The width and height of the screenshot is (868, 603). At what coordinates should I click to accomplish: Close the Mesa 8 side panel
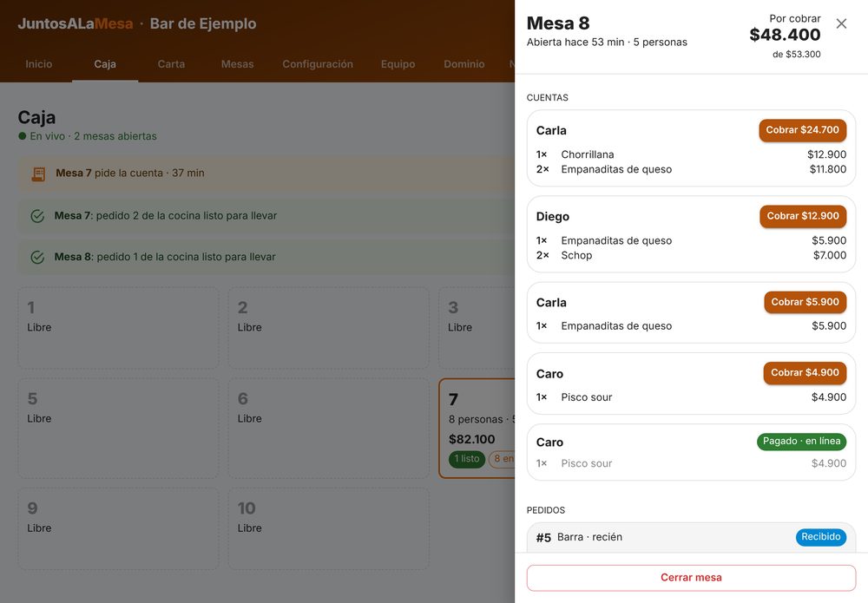click(x=841, y=23)
